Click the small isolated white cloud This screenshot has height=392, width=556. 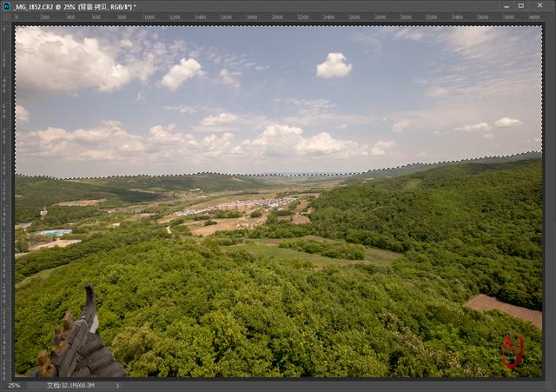pyautogui.click(x=334, y=65)
